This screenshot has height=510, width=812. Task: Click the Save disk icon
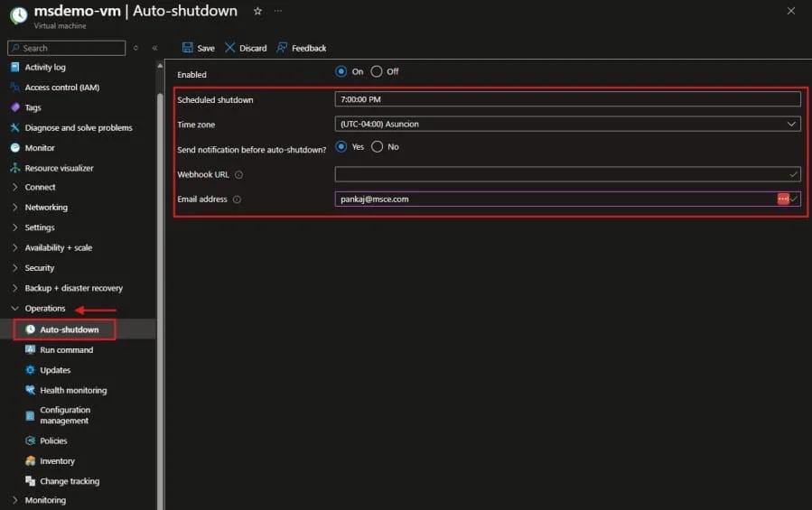click(x=188, y=48)
